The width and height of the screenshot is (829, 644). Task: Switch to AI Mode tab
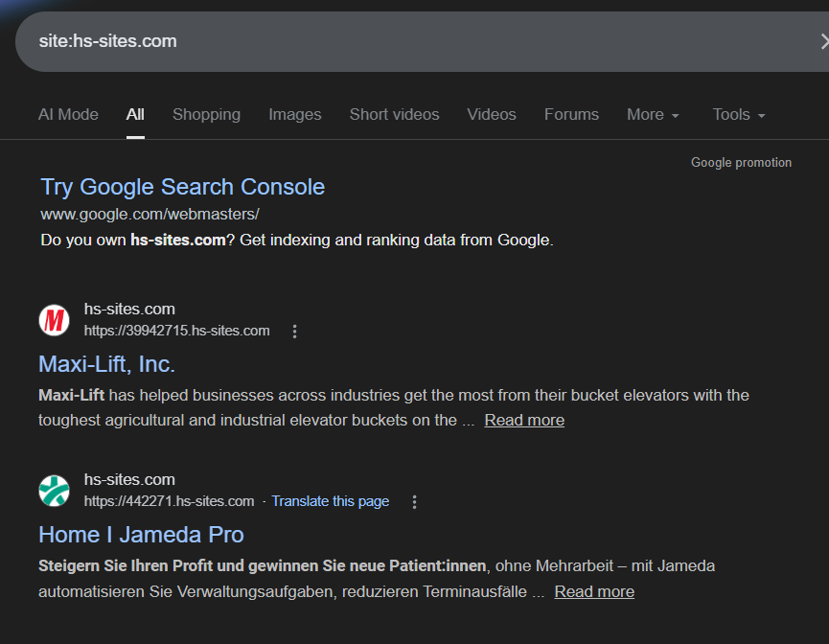click(68, 115)
